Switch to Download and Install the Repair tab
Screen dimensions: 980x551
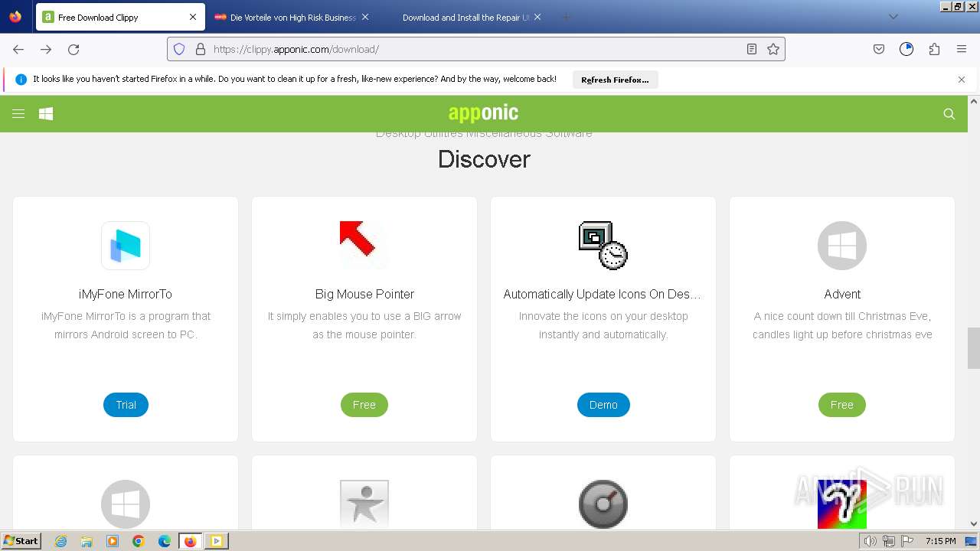pyautogui.click(x=465, y=17)
